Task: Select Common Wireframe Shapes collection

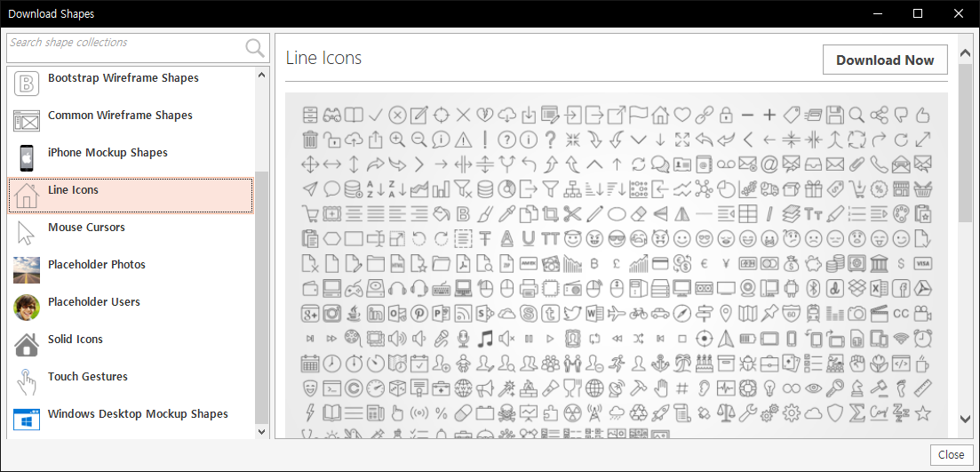Action: coord(131,121)
